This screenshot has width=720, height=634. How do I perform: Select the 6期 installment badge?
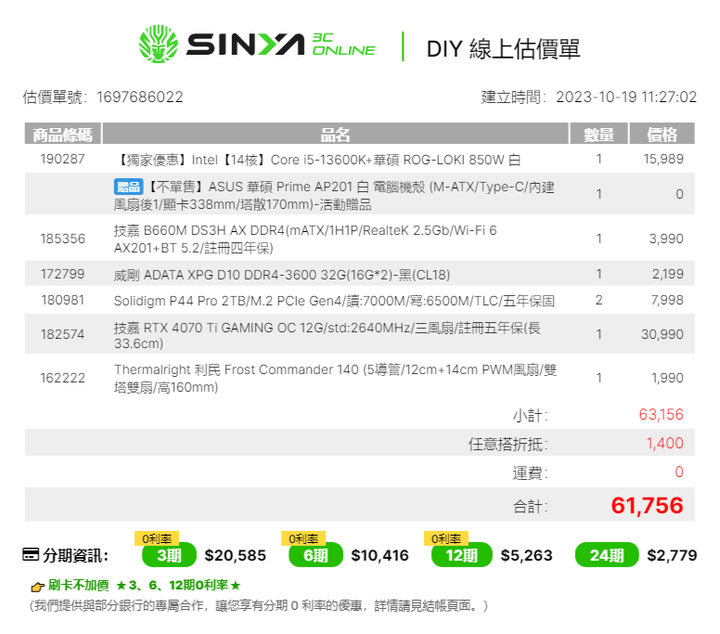point(315,555)
